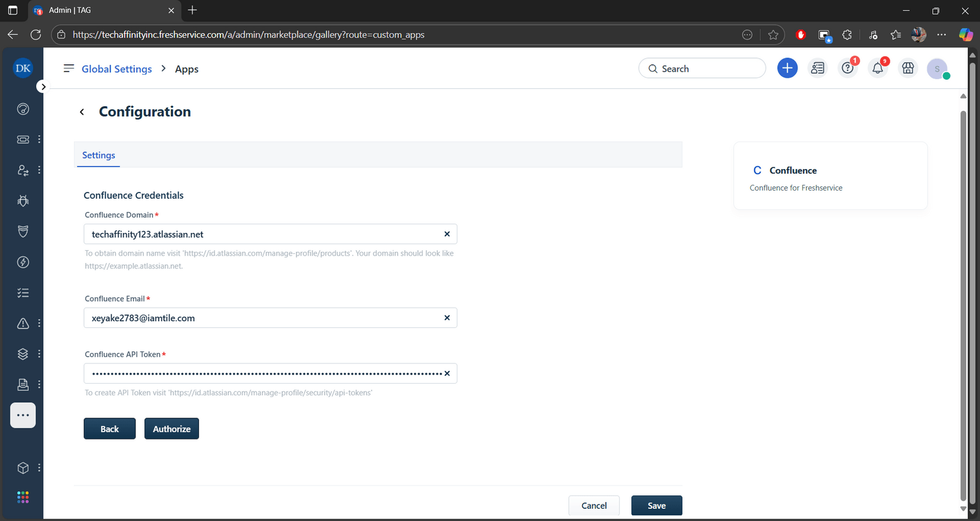
Task: Clear the Confluence Email field
Action: 447,318
